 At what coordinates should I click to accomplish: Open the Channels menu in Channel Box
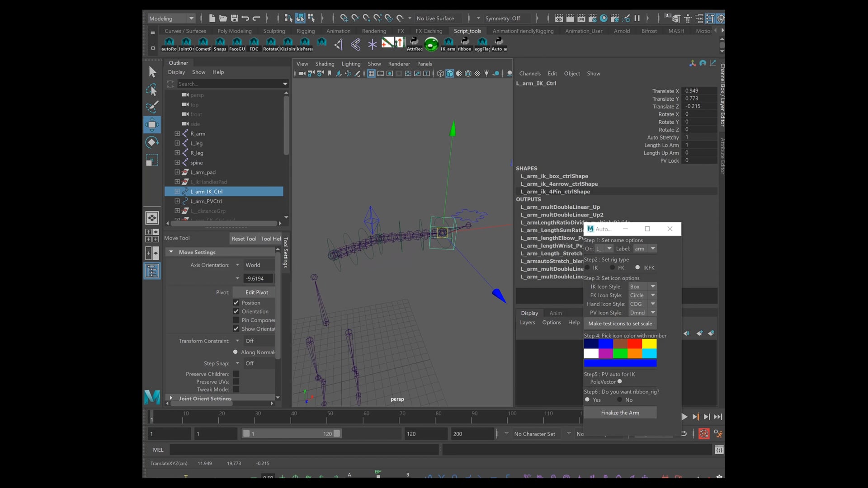530,73
